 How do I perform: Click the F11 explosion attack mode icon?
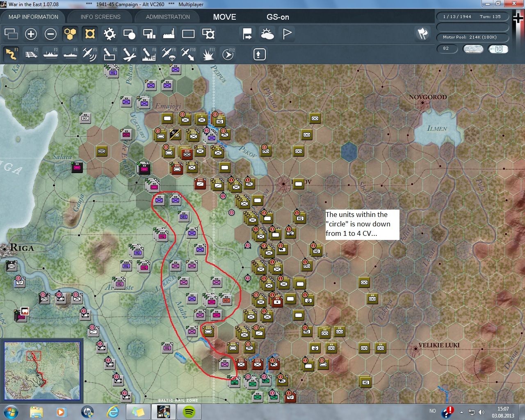point(208,54)
